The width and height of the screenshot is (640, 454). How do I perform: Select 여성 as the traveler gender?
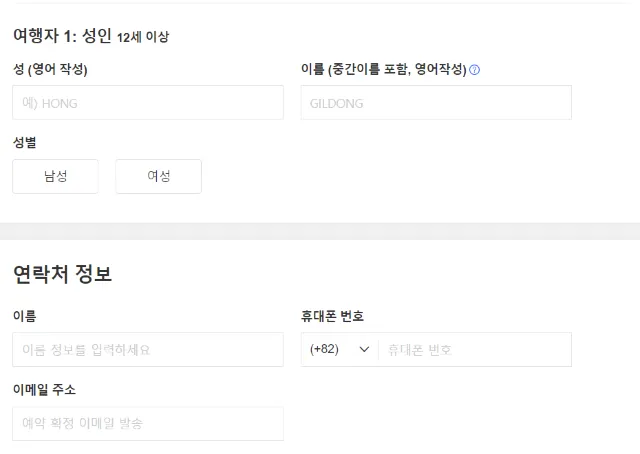coord(158,176)
